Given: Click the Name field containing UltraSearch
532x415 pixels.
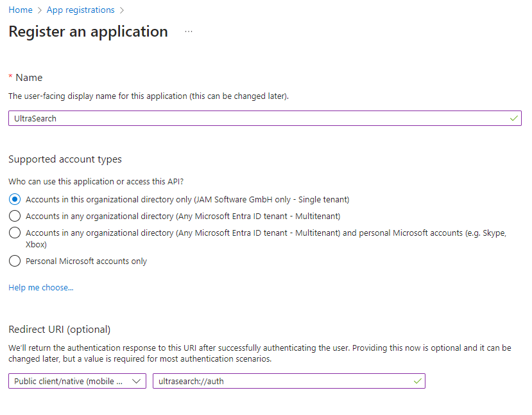Looking at the screenshot, I should 257,118.
